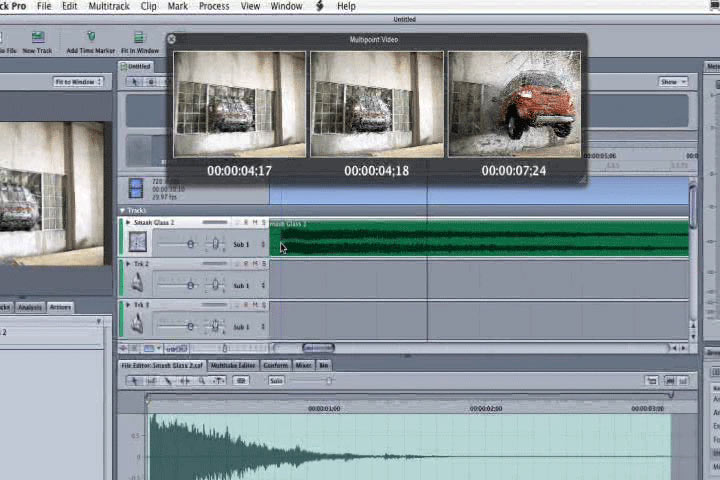Click the video track filmstrip icon
720x480 pixels.
(x=136, y=189)
